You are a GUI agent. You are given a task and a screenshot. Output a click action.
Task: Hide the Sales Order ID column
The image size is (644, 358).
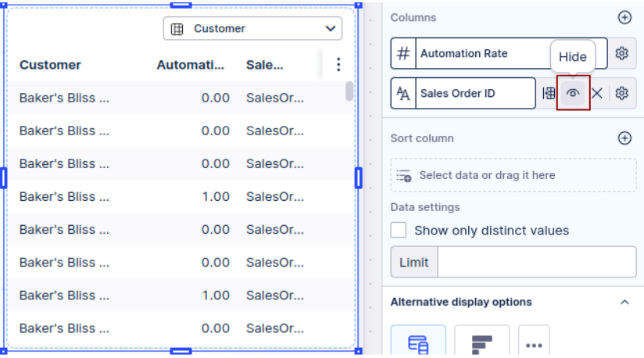tap(573, 93)
